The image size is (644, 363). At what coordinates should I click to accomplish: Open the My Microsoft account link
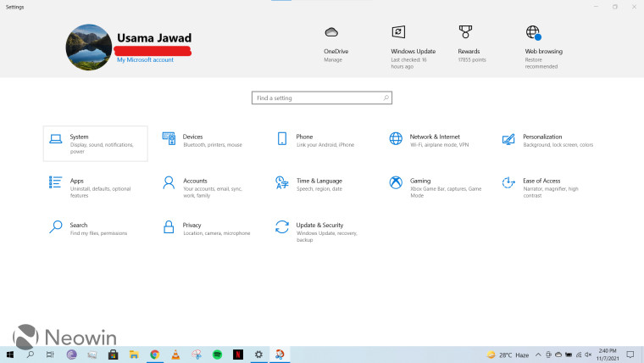pyautogui.click(x=145, y=59)
